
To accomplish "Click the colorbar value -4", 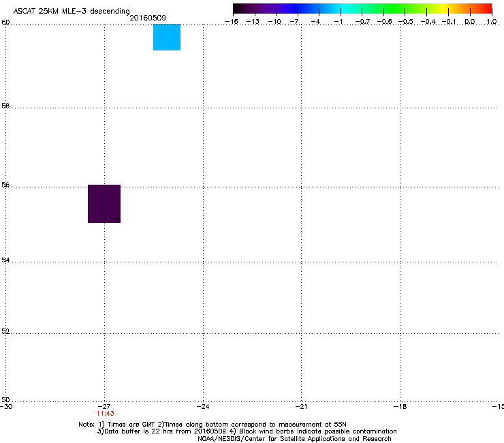I will pos(316,22).
